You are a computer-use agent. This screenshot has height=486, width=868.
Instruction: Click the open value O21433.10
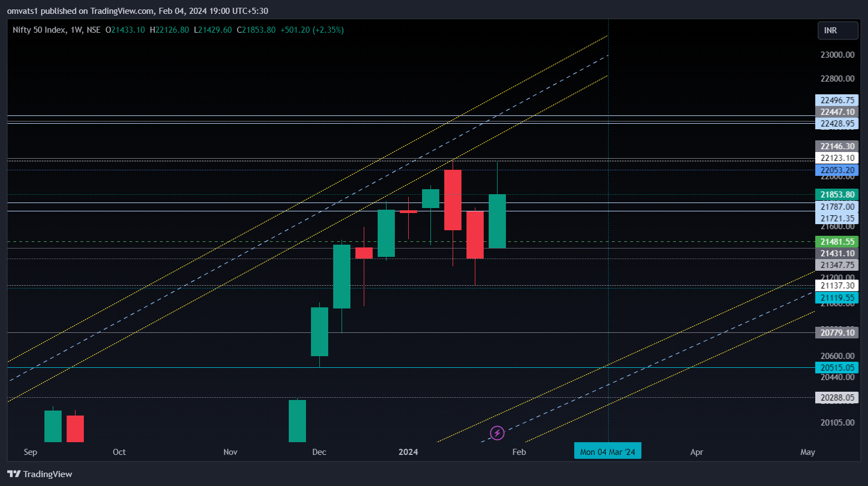click(x=125, y=30)
